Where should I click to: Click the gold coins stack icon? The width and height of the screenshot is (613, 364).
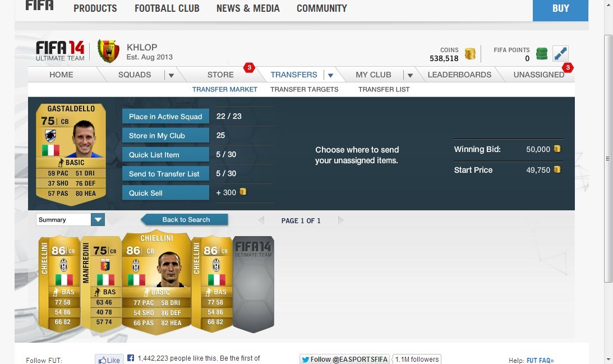pyautogui.click(x=470, y=54)
